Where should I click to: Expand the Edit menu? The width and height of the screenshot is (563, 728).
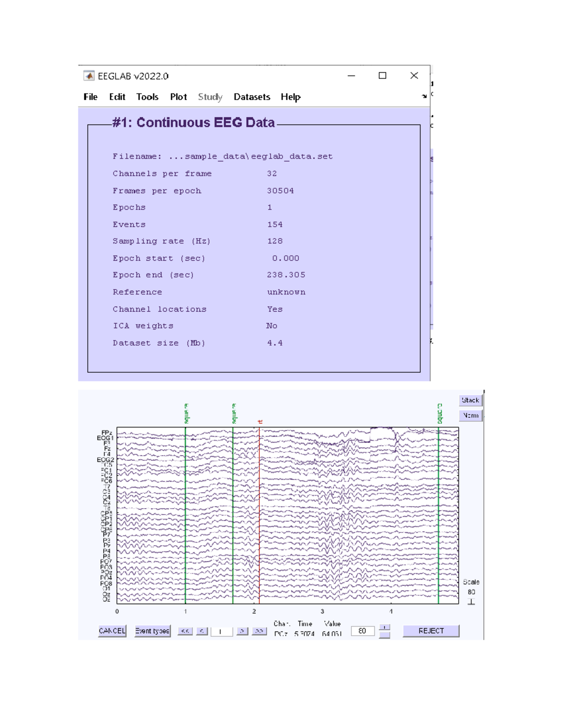[x=117, y=97]
